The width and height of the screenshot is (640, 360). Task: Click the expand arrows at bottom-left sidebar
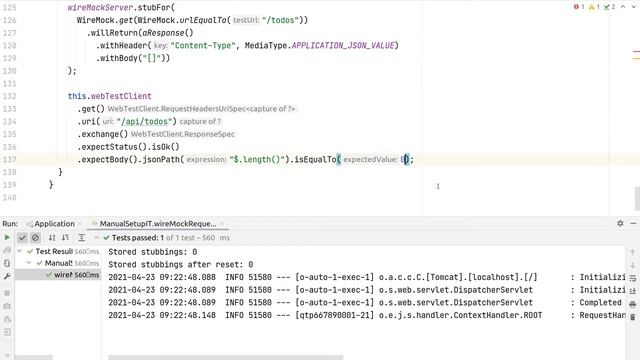pyautogui.click(x=7, y=356)
